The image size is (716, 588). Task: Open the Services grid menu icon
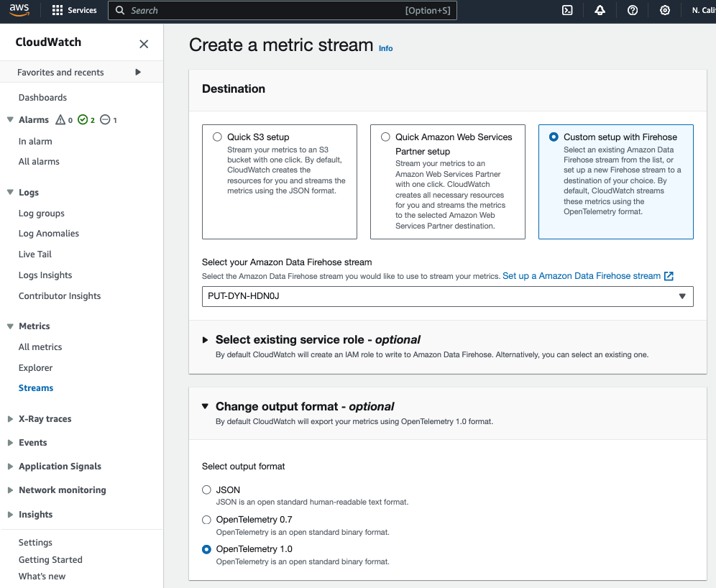[x=58, y=11]
